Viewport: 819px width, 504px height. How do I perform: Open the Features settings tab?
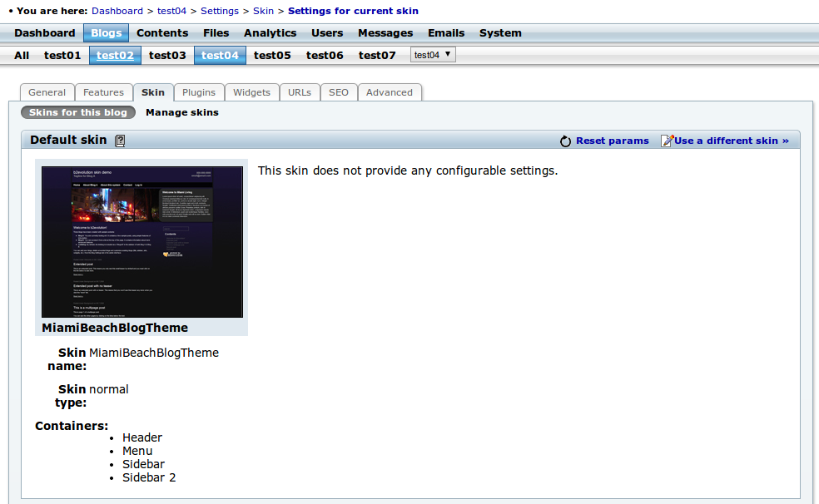(x=103, y=92)
